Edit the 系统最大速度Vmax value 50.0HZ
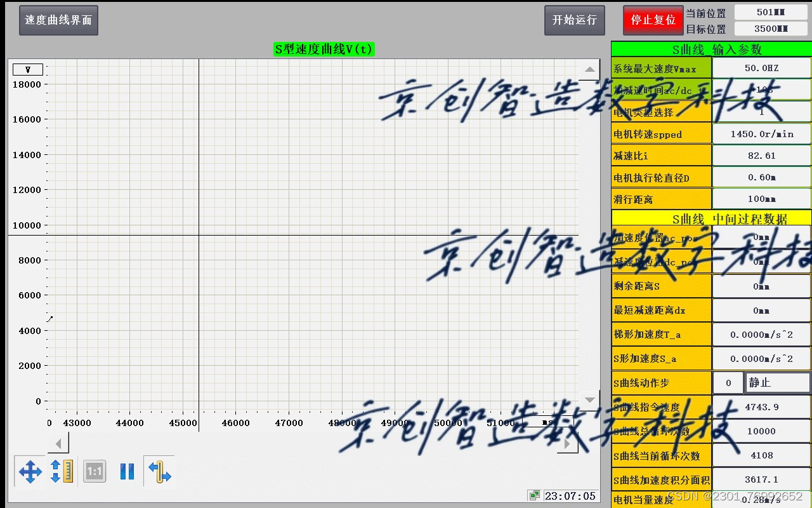The image size is (812, 508). point(761,68)
